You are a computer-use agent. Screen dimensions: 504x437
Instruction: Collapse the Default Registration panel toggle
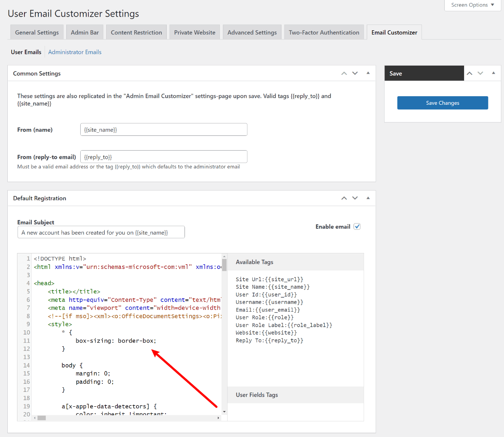click(368, 198)
